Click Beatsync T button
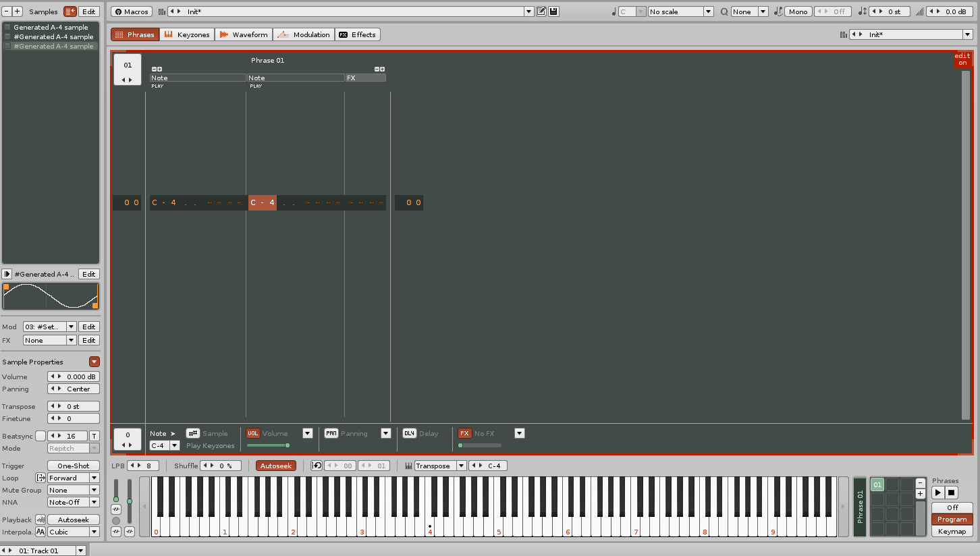This screenshot has height=556, width=980. 94,436
